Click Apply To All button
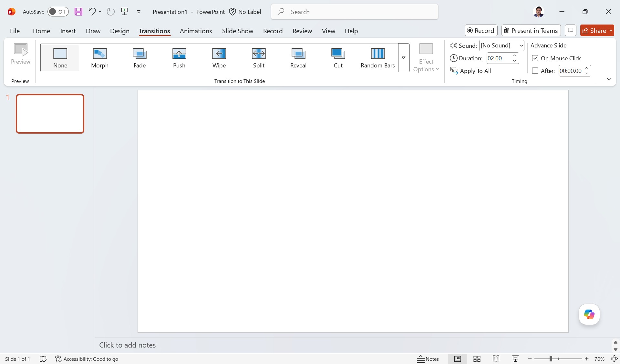The height and width of the screenshot is (364, 620). 470,71
